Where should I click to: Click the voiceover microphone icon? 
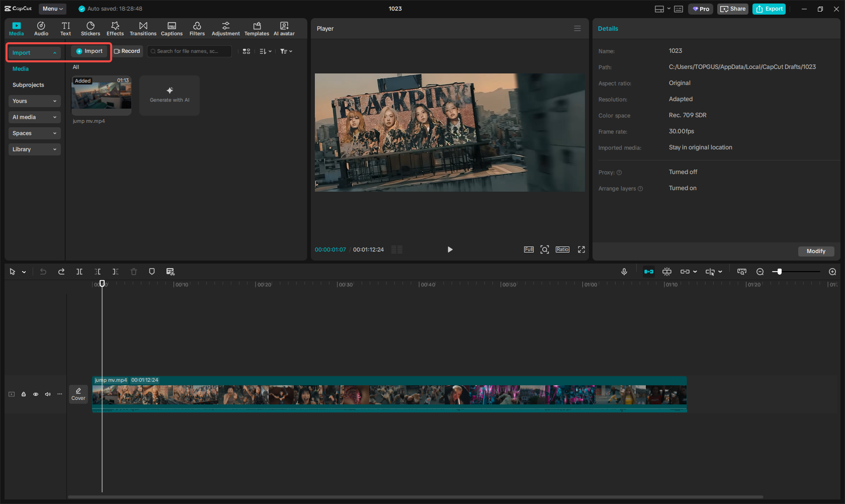coord(624,272)
